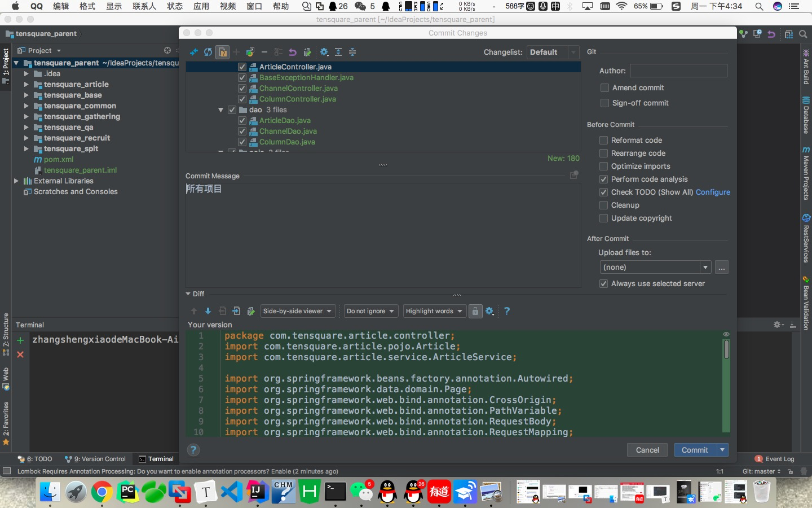Toggle Show Unversioned Files icon
Image resolution: width=812 pixels, height=508 pixels.
223,52
